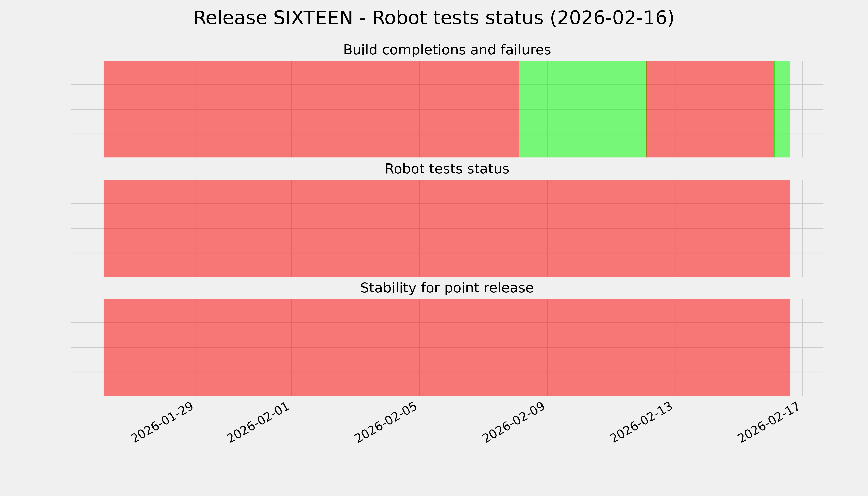The height and width of the screenshot is (496, 868).
Task: Select the "Build completions and failures" subplot heading
Action: (447, 50)
